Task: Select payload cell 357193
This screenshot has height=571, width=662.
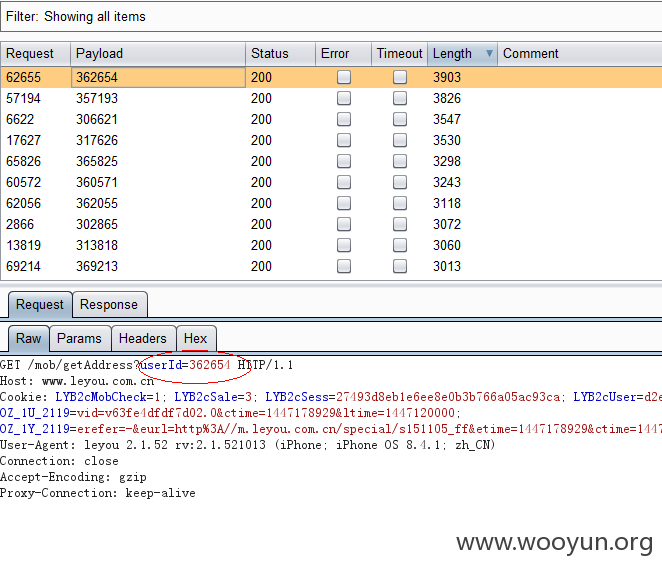Action: point(158,98)
